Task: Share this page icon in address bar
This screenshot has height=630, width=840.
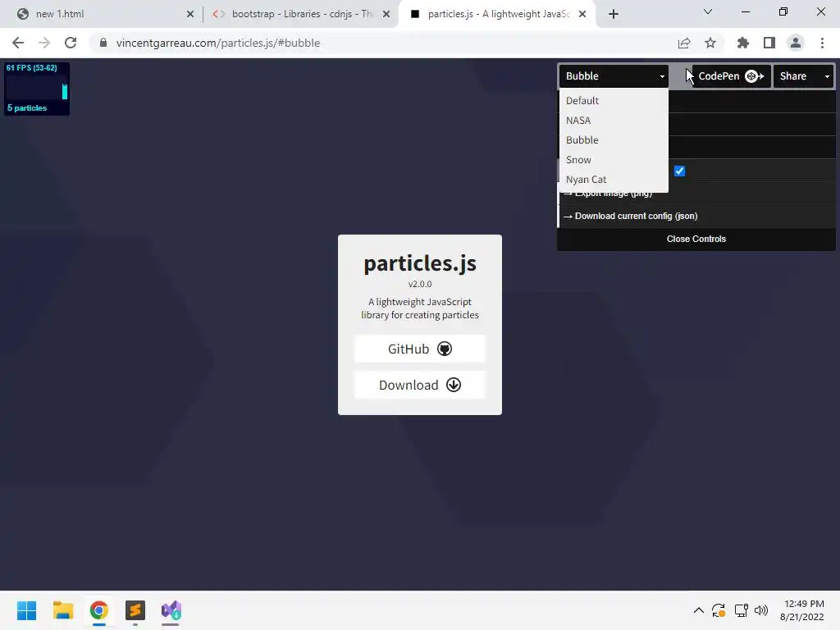Action: (684, 43)
